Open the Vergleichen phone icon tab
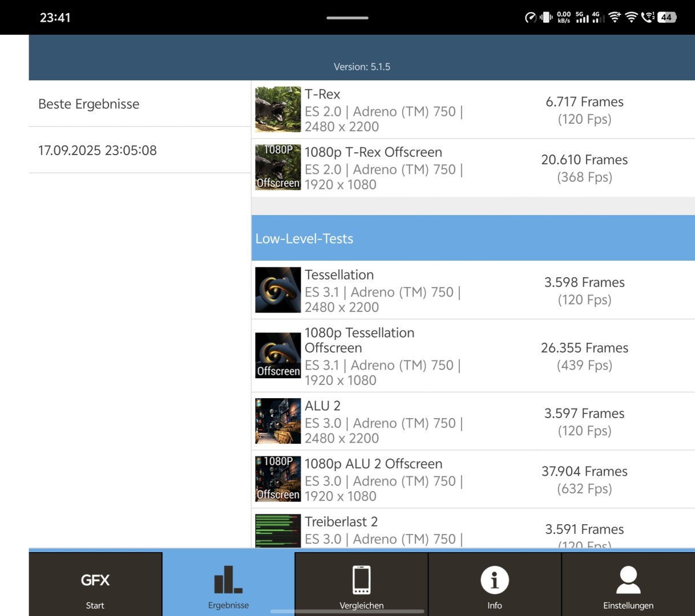Image resolution: width=695 pixels, height=616 pixels. click(x=361, y=585)
